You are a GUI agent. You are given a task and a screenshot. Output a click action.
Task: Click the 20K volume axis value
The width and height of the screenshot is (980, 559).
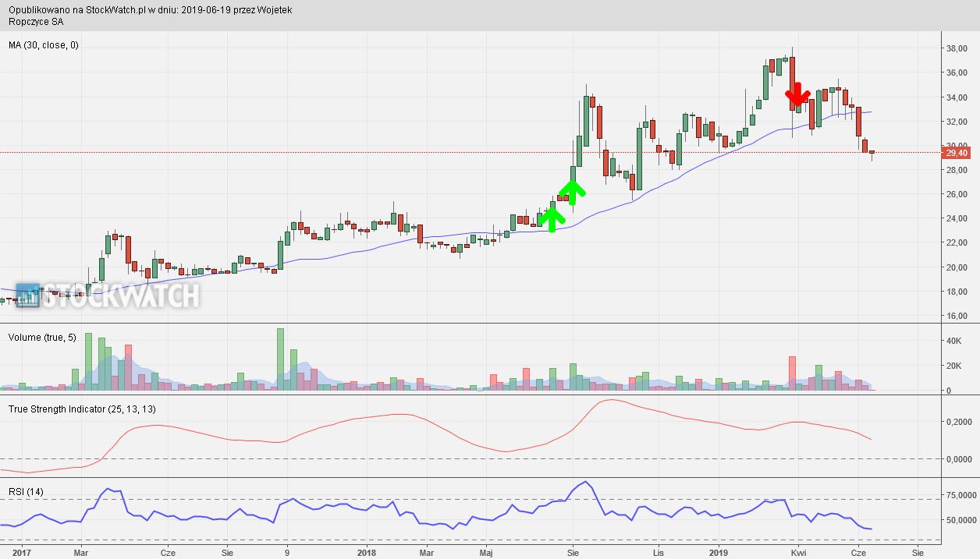(x=953, y=366)
